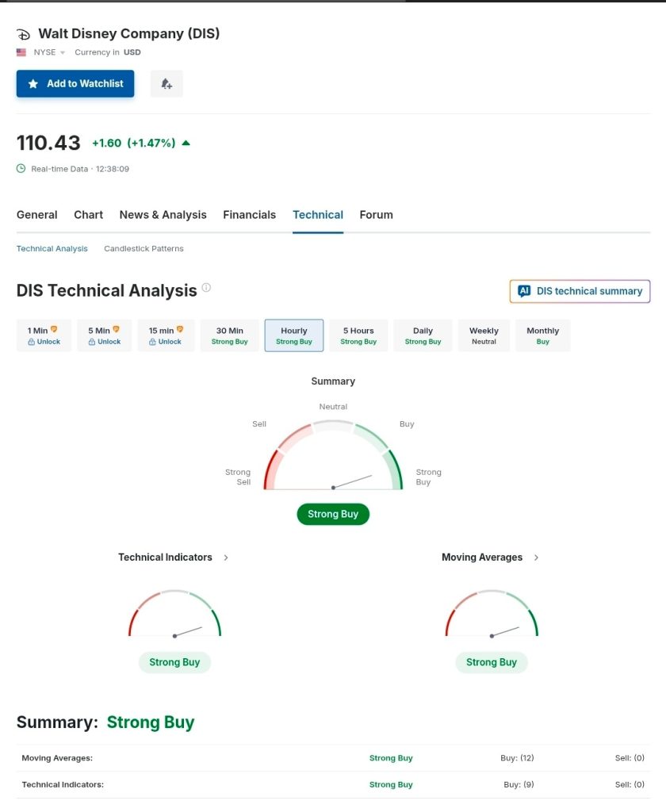Click the Summary gauge dial

click(x=333, y=458)
